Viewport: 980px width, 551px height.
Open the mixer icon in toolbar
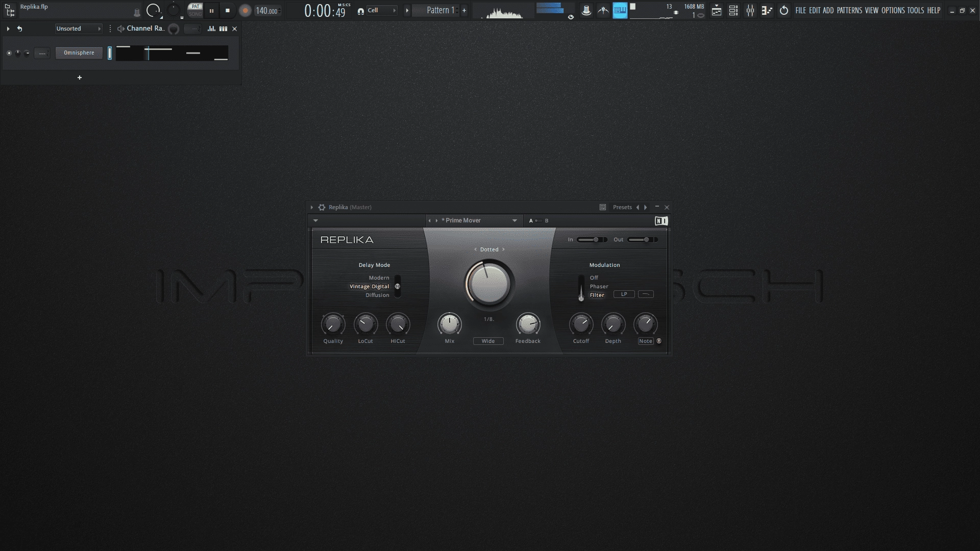pyautogui.click(x=750, y=10)
